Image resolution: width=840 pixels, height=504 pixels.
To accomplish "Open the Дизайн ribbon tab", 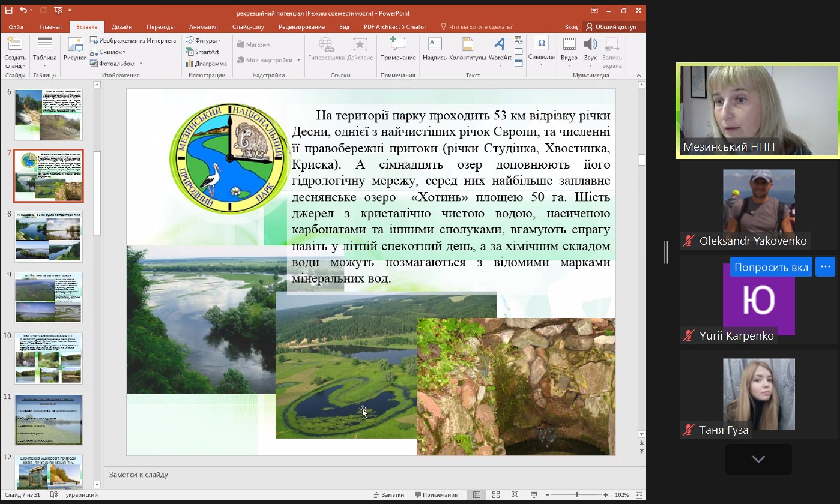I will pyautogui.click(x=122, y=27).
